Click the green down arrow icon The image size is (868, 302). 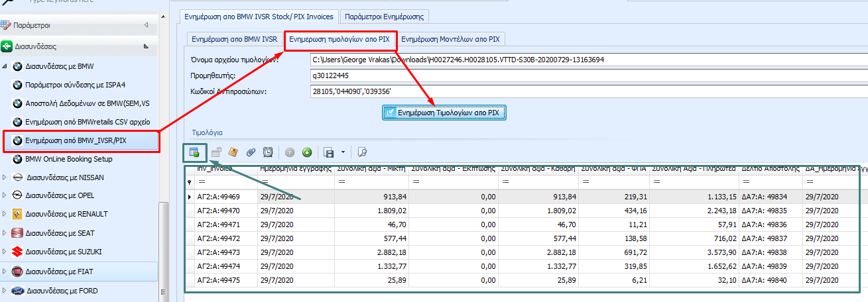(x=307, y=152)
